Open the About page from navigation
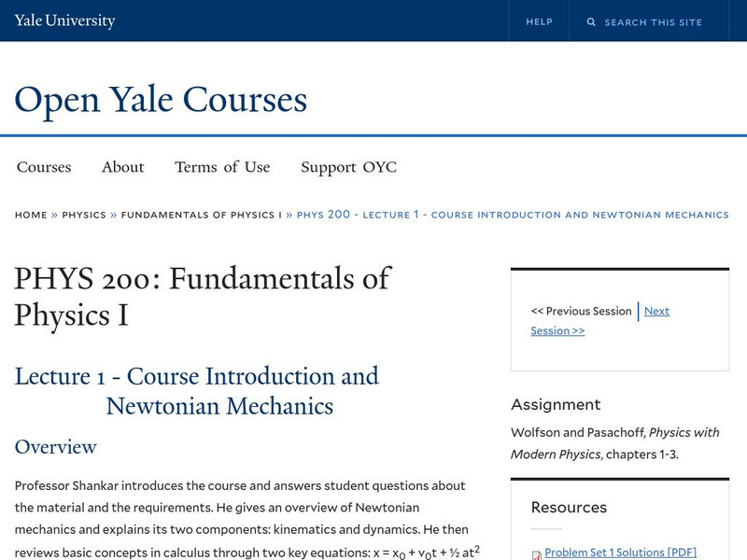 point(123,167)
